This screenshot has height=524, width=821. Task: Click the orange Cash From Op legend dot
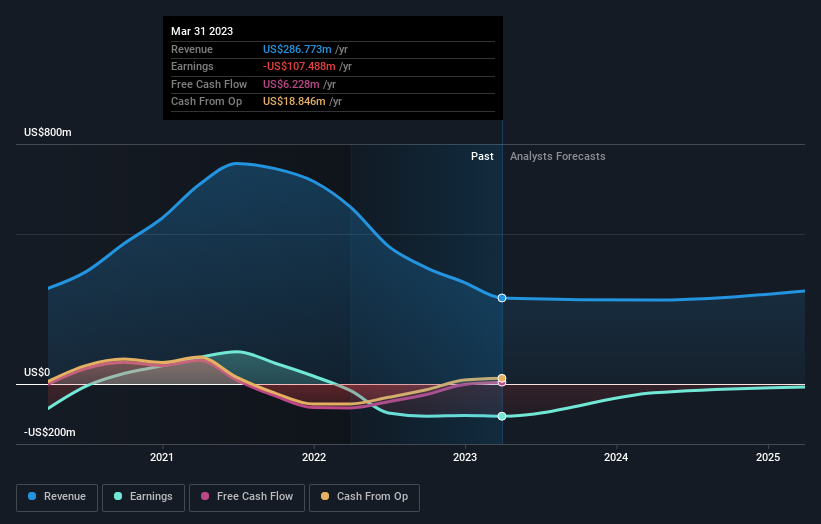(325, 496)
